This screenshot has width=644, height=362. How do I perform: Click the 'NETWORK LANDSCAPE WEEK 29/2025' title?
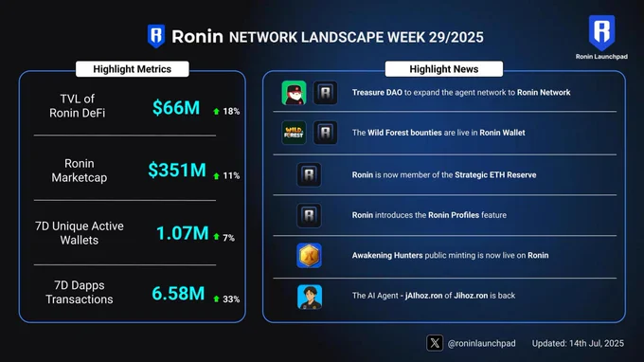pos(356,37)
